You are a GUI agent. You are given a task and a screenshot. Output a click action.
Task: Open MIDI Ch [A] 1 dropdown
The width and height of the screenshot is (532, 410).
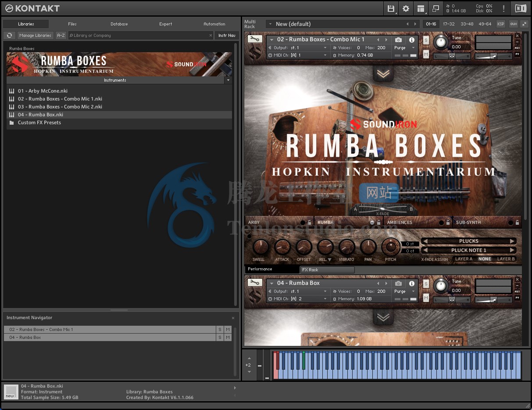(x=297, y=55)
